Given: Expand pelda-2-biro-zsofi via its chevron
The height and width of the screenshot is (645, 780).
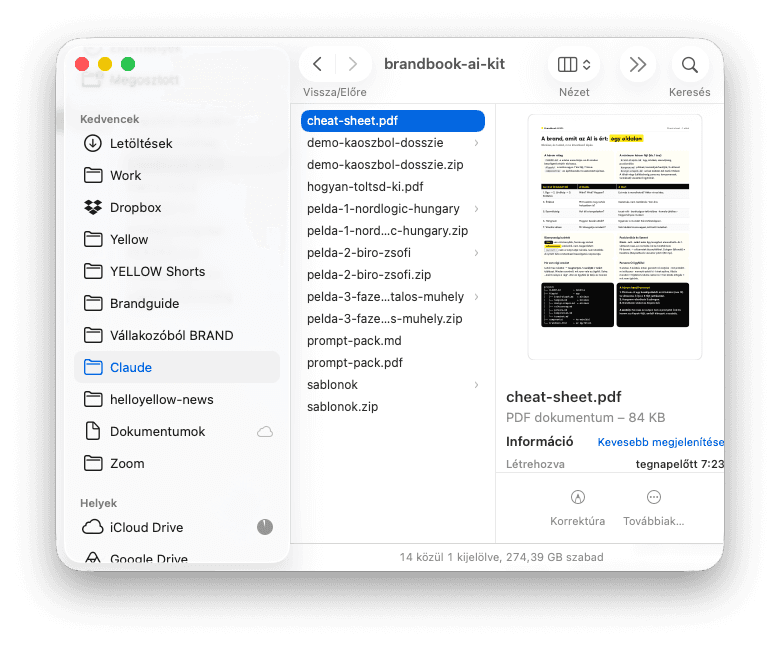Looking at the screenshot, I should point(476,253).
